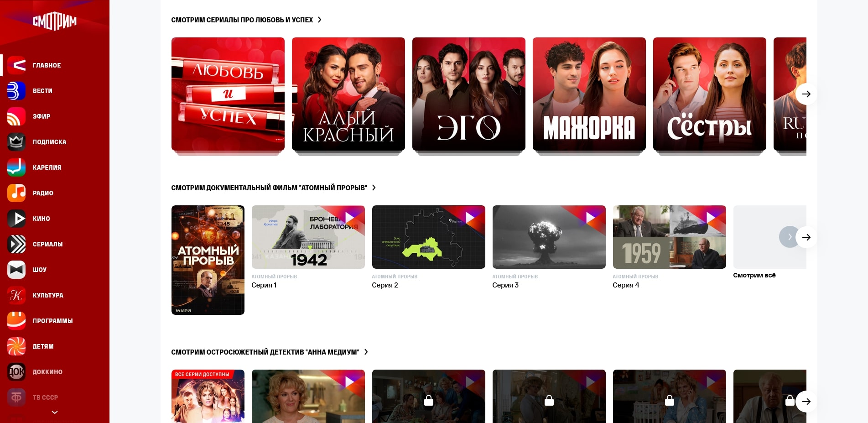Open the Доккино icon in sidebar
This screenshot has width=868, height=423.
[16, 372]
